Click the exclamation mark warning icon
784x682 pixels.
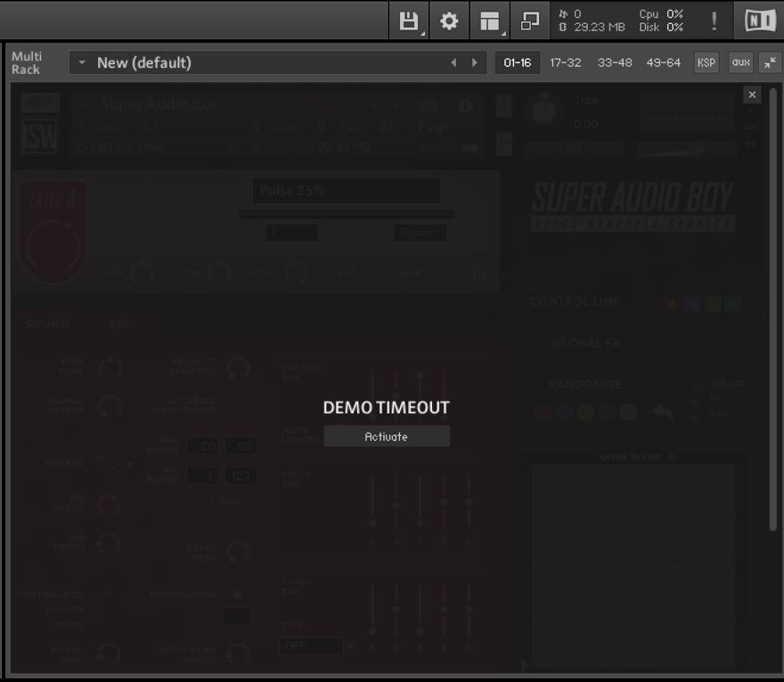click(x=714, y=21)
